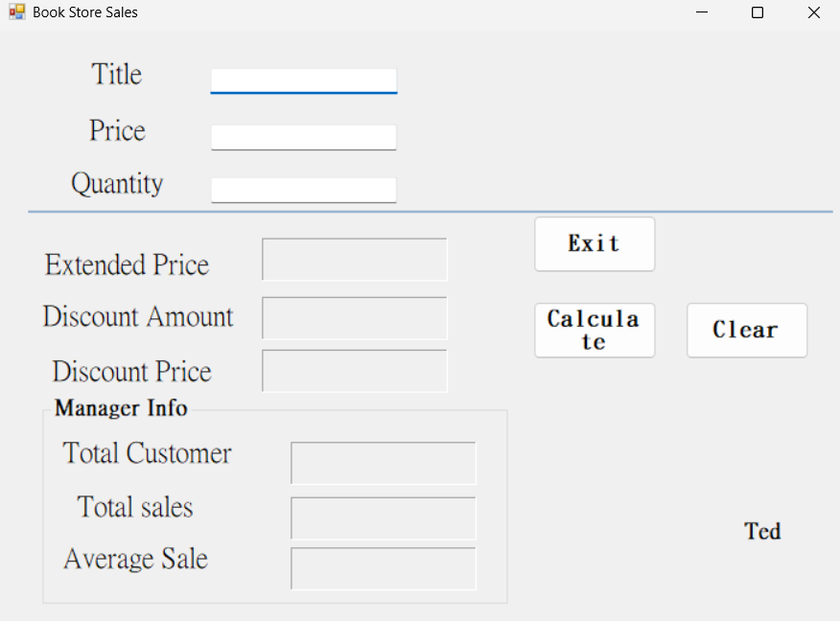Click the Calculate button
This screenshot has width=840, height=621.
tap(595, 331)
